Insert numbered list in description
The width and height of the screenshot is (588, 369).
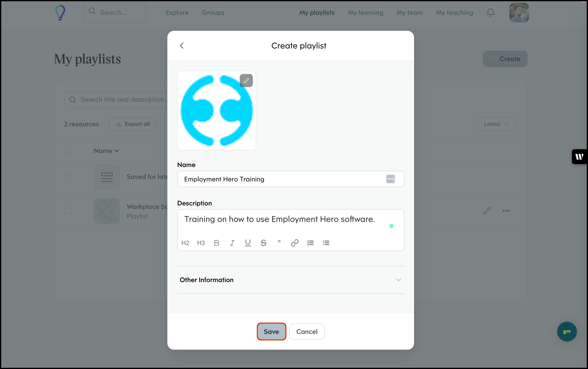[x=310, y=243]
